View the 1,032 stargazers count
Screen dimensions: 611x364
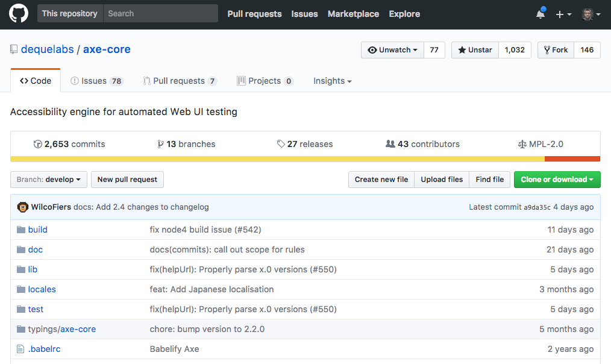coord(515,50)
